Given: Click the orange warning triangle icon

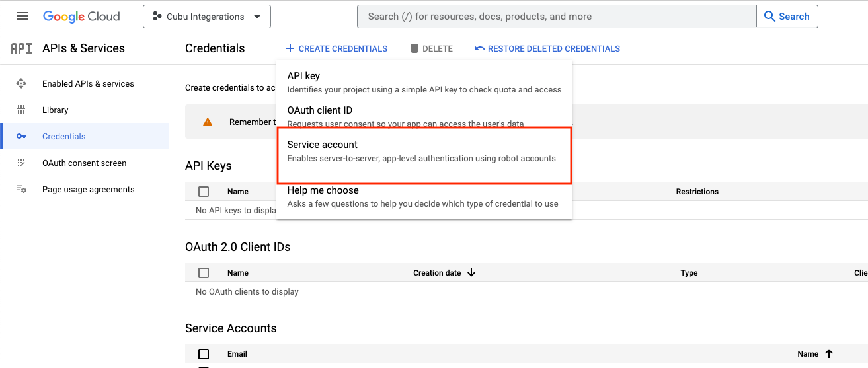Looking at the screenshot, I should point(208,122).
